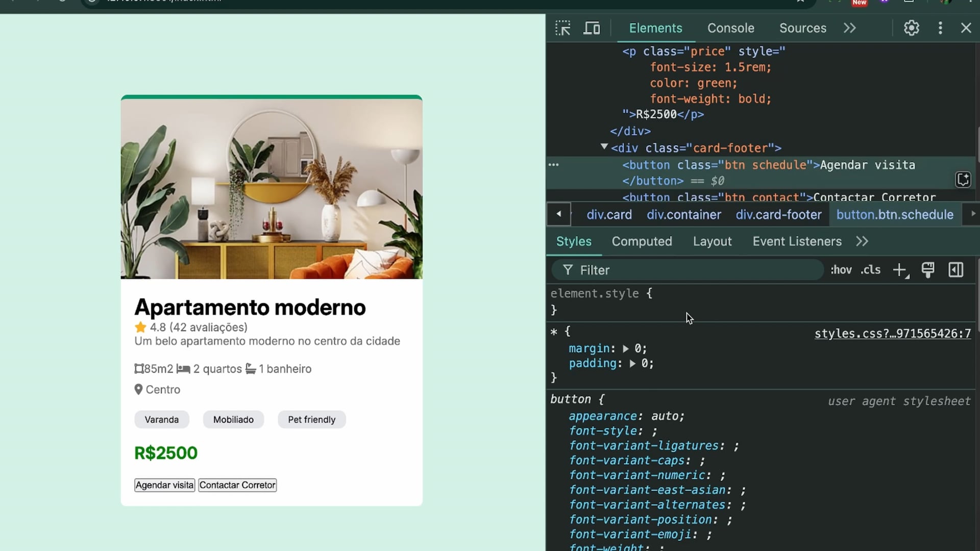This screenshot has height=551, width=980.
Task: Click the new style rule plus icon
Action: [900, 270]
